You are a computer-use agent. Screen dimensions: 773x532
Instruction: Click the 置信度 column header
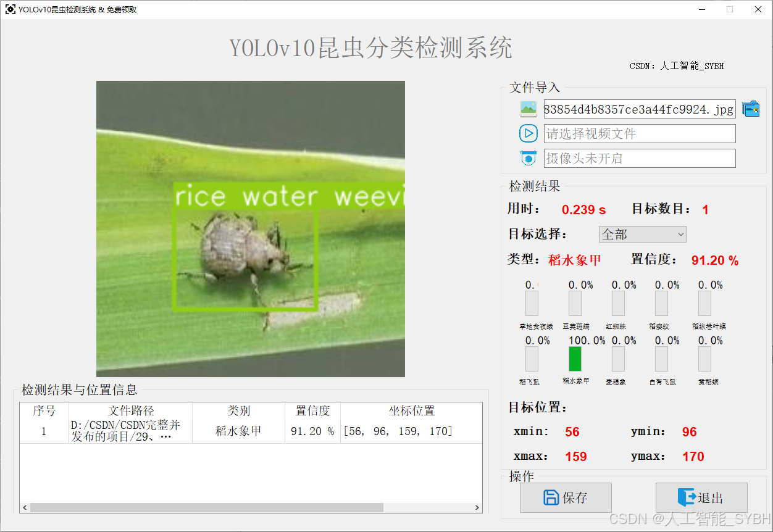click(313, 411)
